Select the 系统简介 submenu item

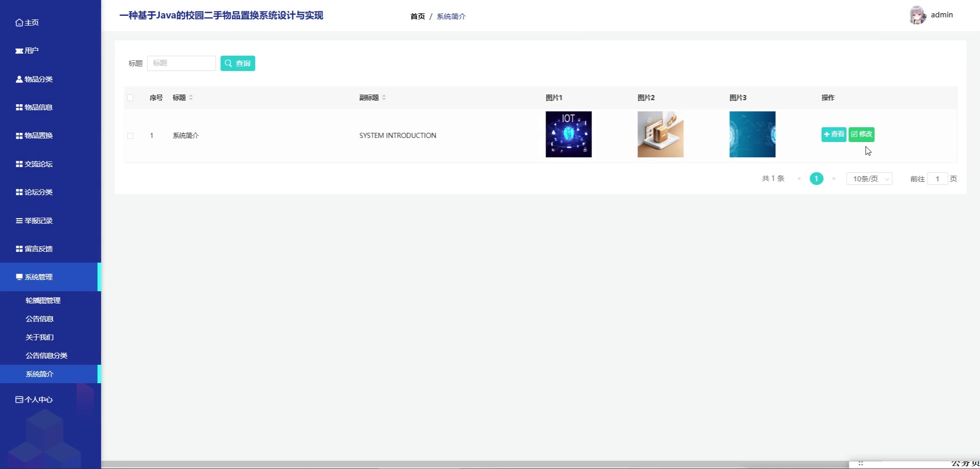pos(51,374)
